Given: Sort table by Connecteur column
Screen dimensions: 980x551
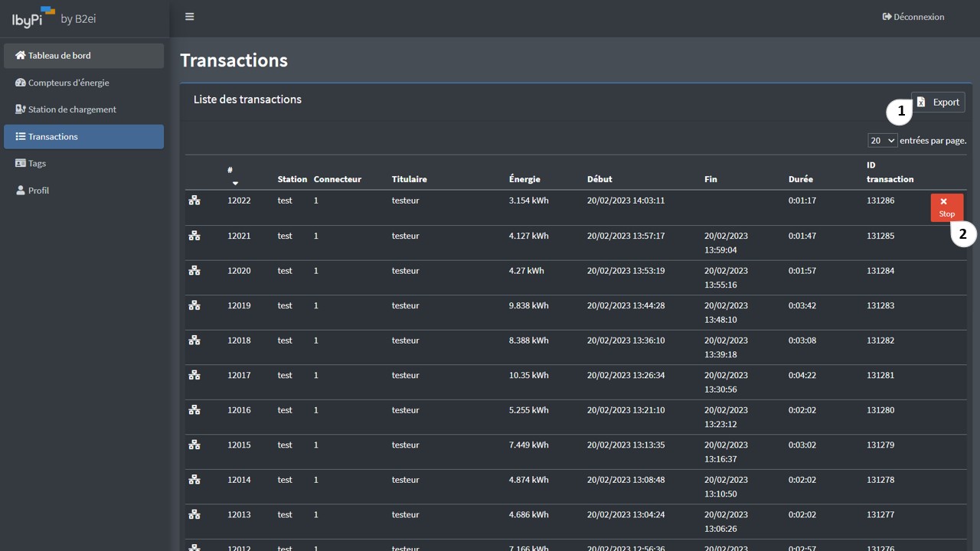Looking at the screenshot, I should click(x=338, y=179).
